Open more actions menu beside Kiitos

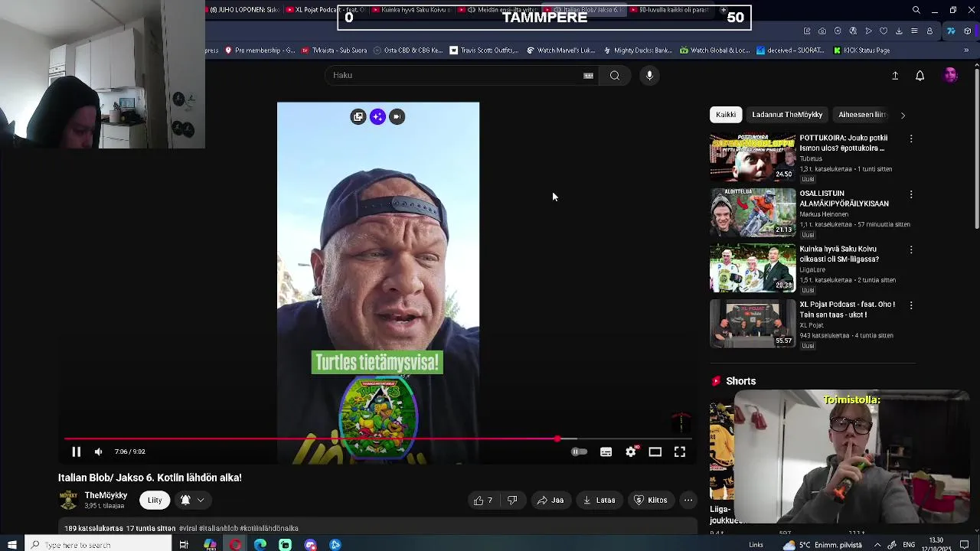click(x=688, y=500)
